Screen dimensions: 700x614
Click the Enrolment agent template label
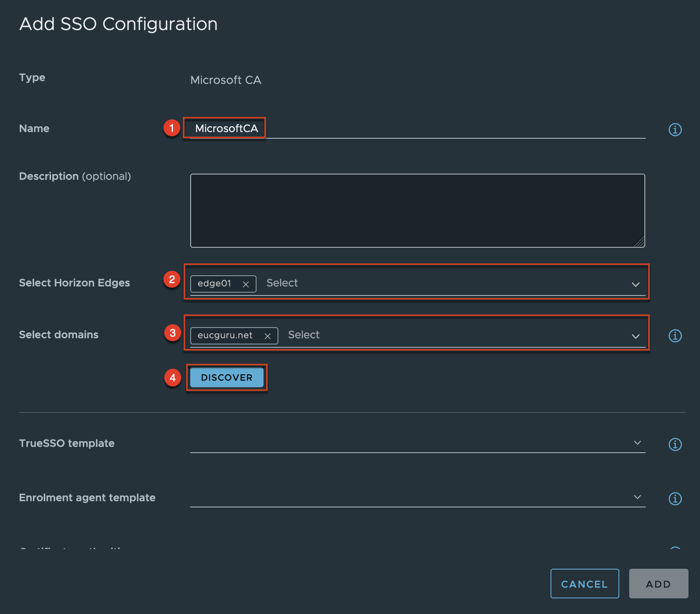pos(87,498)
